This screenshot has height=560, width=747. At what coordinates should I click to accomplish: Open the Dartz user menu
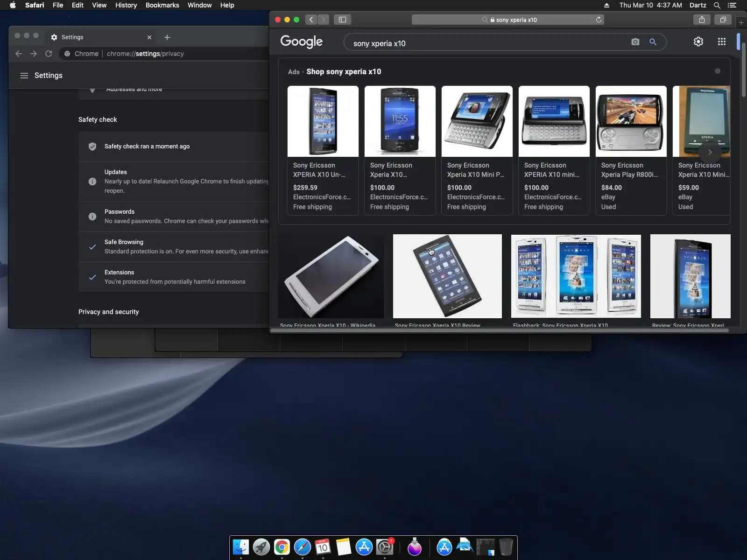click(698, 5)
